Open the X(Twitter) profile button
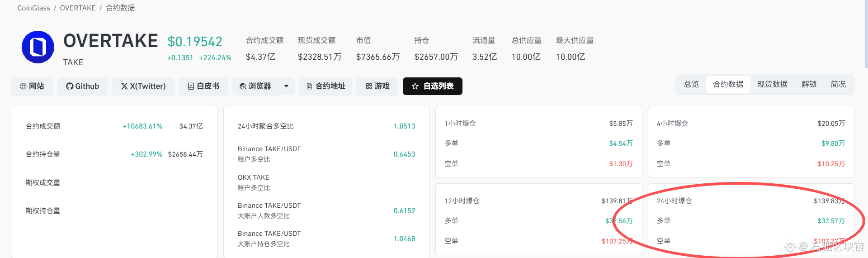 tap(143, 86)
